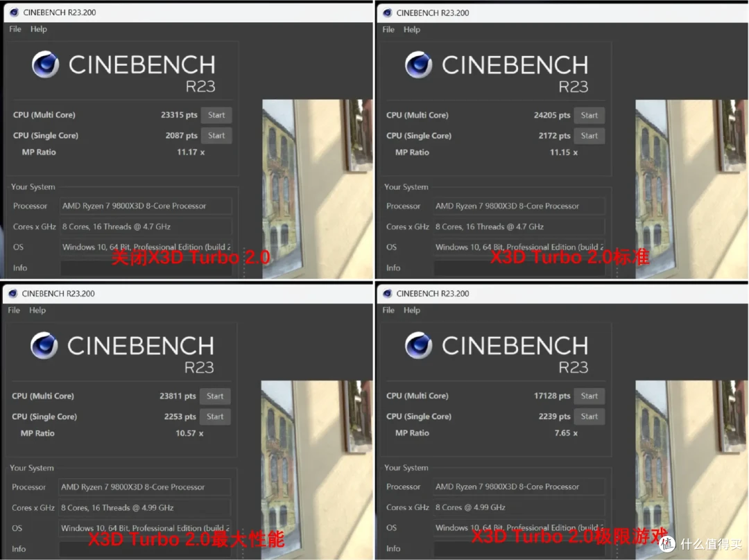Open Help menu in the 23315 pts window
Screen dimensions: 749x560
point(39,29)
